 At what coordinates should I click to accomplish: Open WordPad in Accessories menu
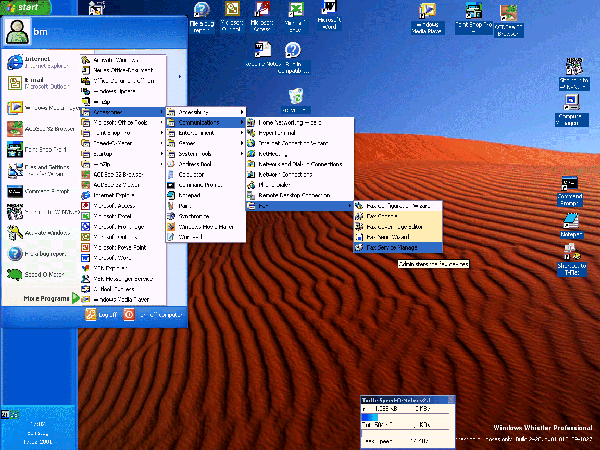(205, 237)
